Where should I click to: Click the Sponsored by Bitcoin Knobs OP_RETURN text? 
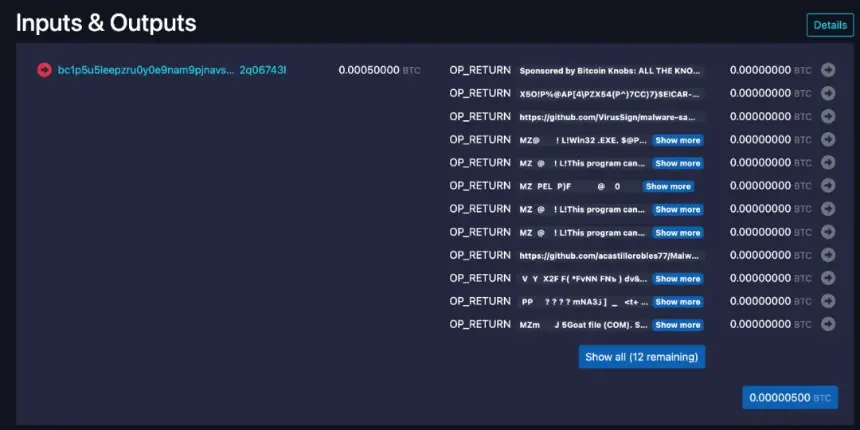coord(611,71)
